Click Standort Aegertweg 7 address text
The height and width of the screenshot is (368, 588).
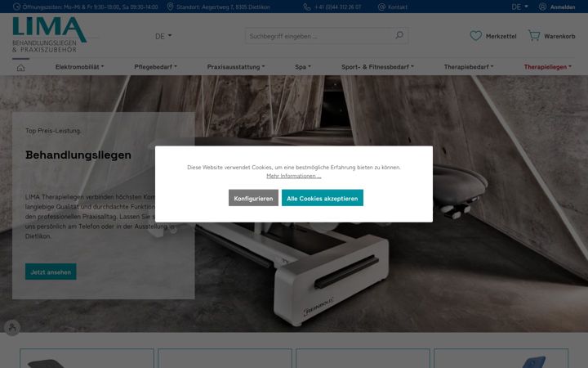(x=223, y=7)
